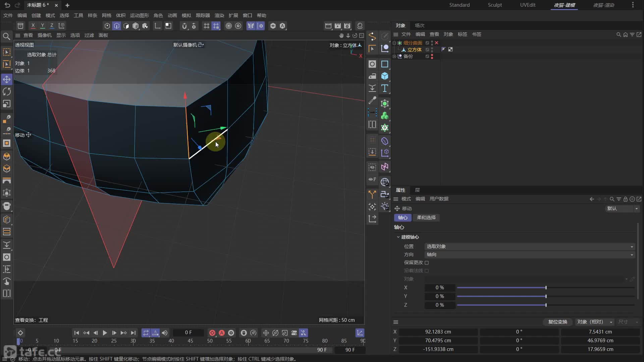Screen dimensions: 644x362
Task: Add a Cube primitive from the object palette
Action: pyautogui.click(x=385, y=76)
